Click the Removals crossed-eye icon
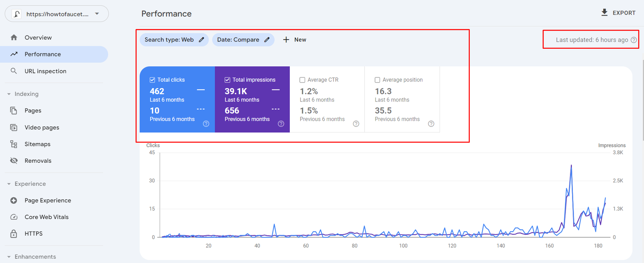644x263 pixels. (14, 161)
